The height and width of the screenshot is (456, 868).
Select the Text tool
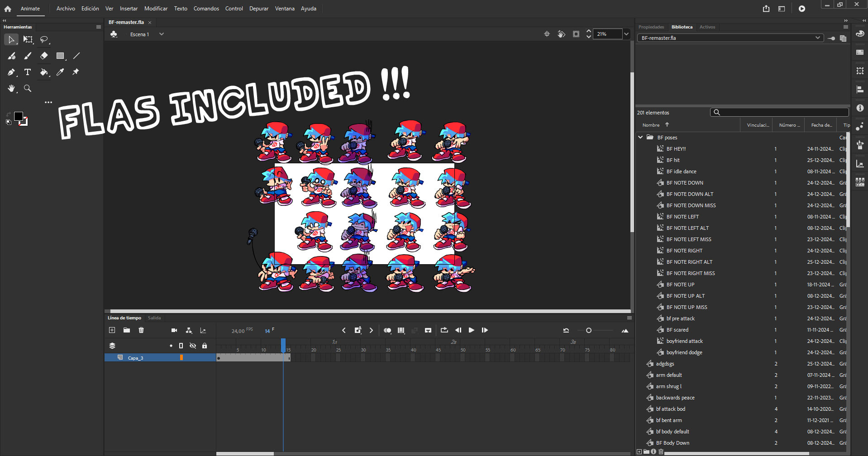coord(28,72)
